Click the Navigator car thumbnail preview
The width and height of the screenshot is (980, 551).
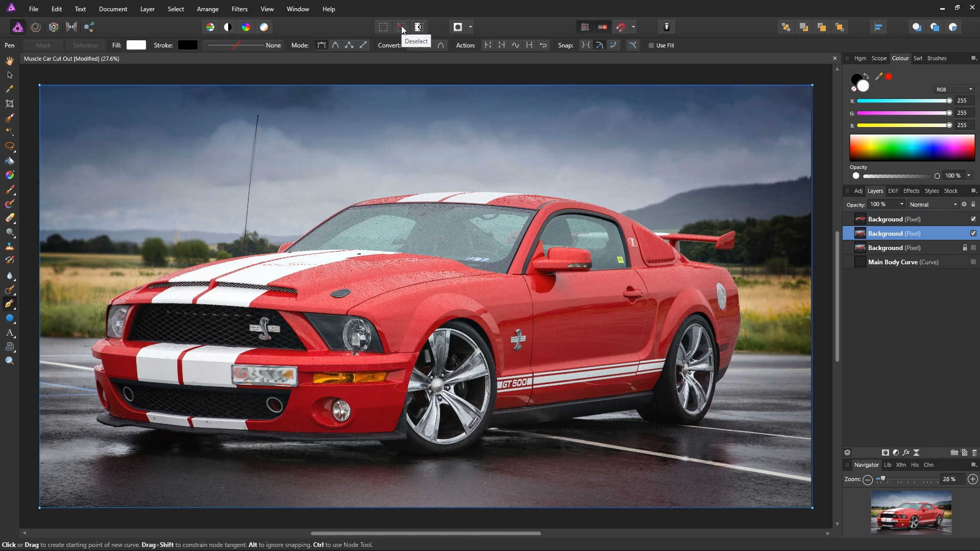pyautogui.click(x=911, y=512)
